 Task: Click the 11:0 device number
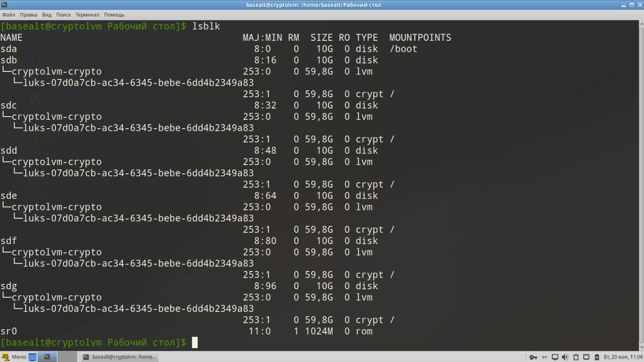(260, 331)
